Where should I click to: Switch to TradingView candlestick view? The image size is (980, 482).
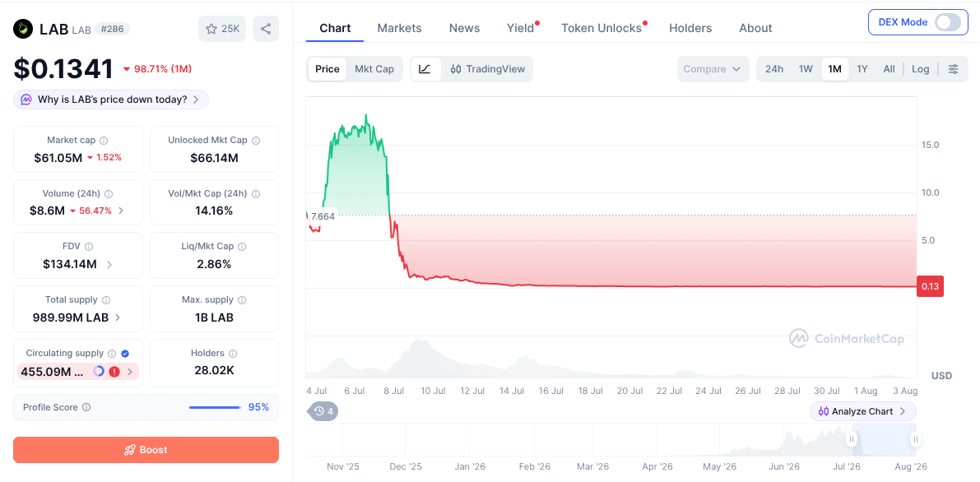coord(487,69)
